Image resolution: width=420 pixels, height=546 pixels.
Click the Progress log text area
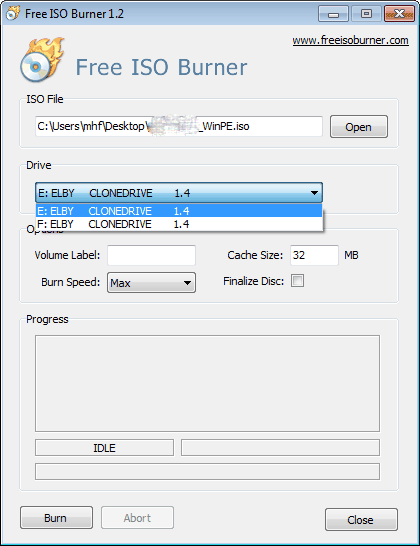click(207, 383)
